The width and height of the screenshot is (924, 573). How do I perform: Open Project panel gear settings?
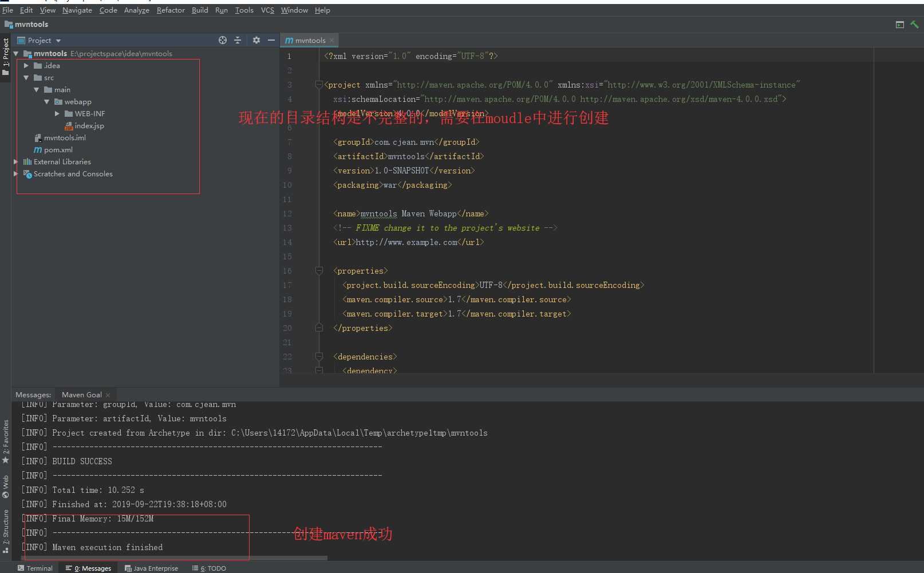pos(256,40)
